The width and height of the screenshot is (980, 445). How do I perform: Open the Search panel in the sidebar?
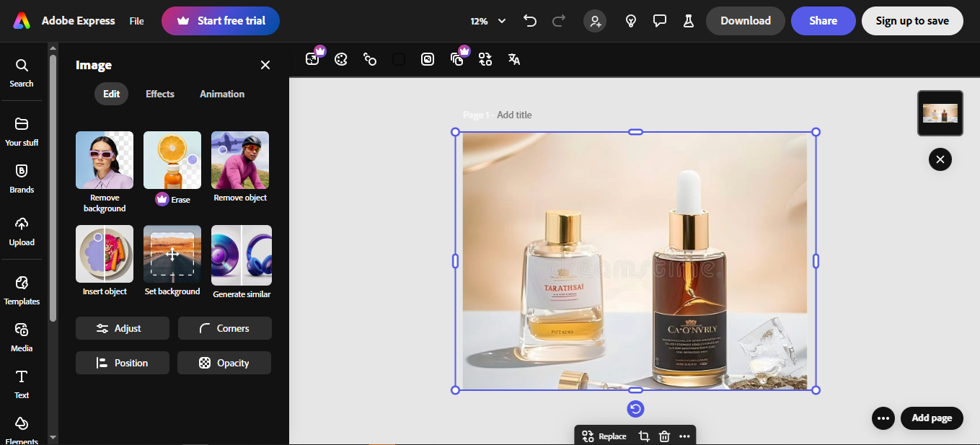[22, 71]
